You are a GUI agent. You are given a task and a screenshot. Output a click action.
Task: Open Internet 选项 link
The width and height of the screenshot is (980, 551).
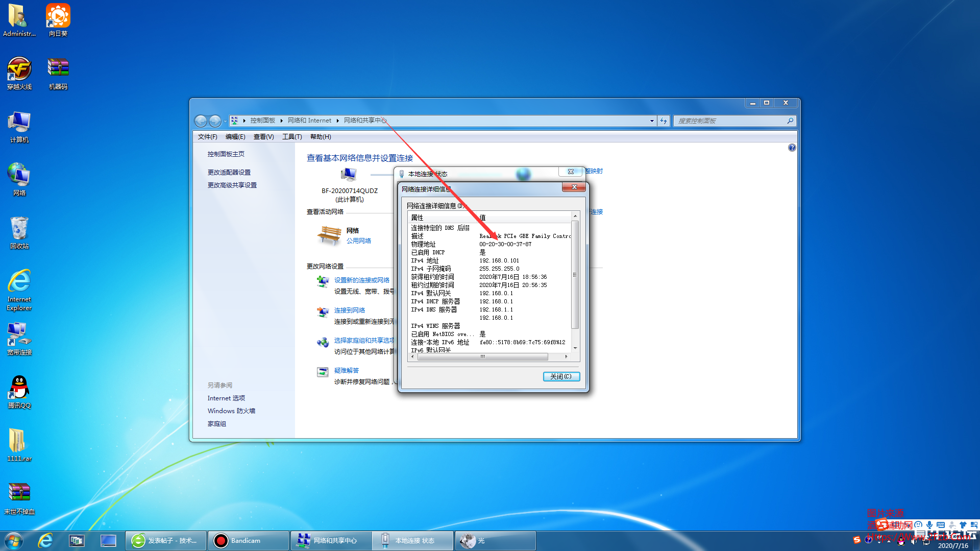pos(226,398)
